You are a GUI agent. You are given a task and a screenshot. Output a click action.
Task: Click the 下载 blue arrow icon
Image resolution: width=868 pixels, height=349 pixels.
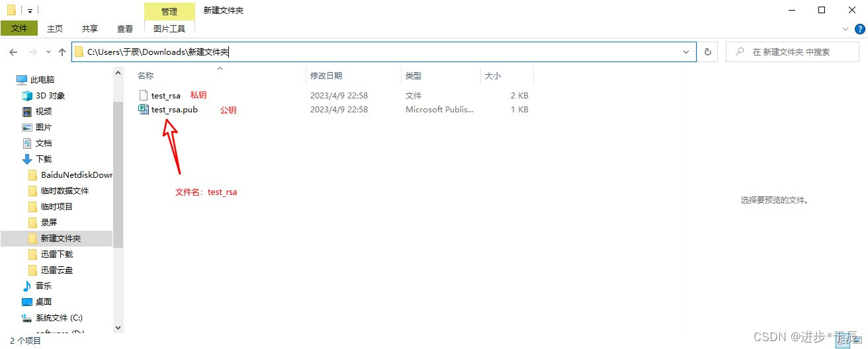pyautogui.click(x=27, y=159)
